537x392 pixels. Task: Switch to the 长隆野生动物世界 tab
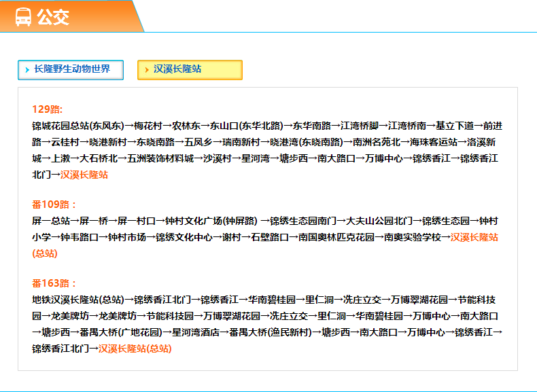click(71, 70)
